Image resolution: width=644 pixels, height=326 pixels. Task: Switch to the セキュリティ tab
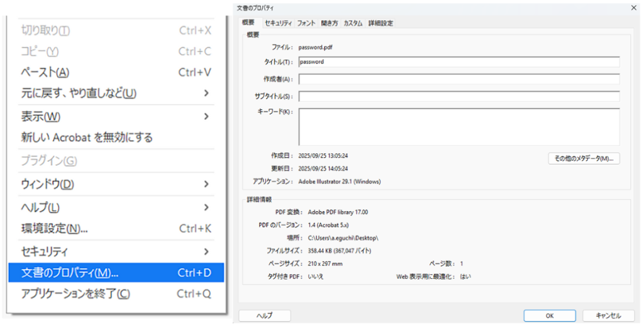coord(278,23)
